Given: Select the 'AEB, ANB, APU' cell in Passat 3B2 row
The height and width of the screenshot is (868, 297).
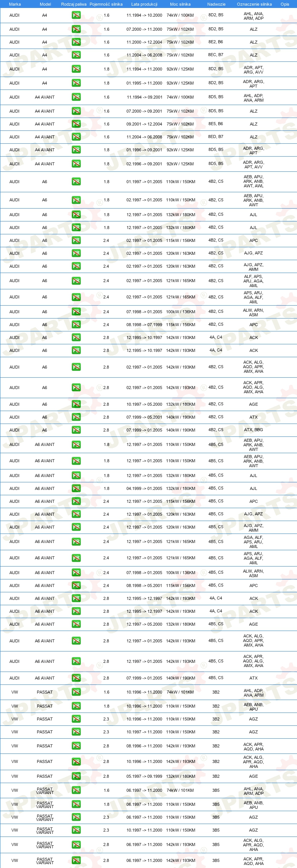Looking at the screenshot, I should point(254,707).
